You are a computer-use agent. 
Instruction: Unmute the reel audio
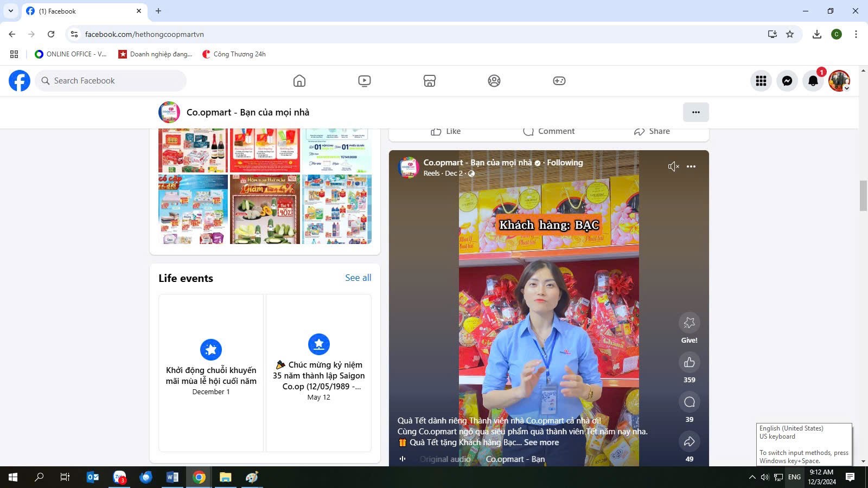click(x=673, y=166)
